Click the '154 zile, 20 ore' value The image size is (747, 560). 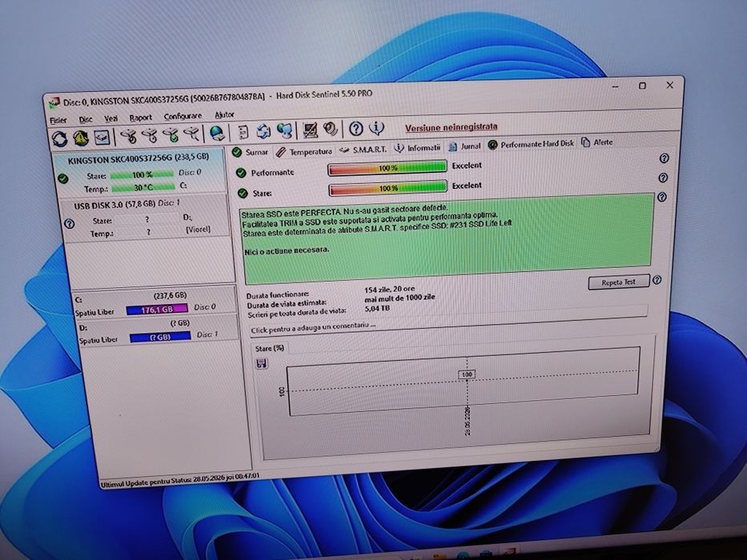pyautogui.click(x=390, y=289)
